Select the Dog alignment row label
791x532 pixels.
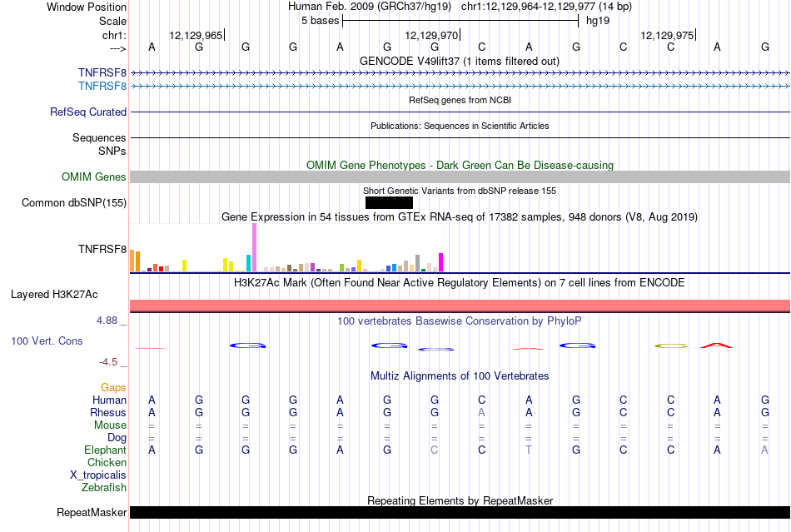point(117,438)
